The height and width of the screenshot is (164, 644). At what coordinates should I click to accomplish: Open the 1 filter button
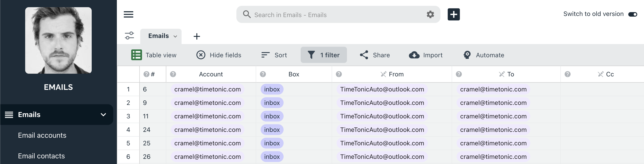[324, 55]
